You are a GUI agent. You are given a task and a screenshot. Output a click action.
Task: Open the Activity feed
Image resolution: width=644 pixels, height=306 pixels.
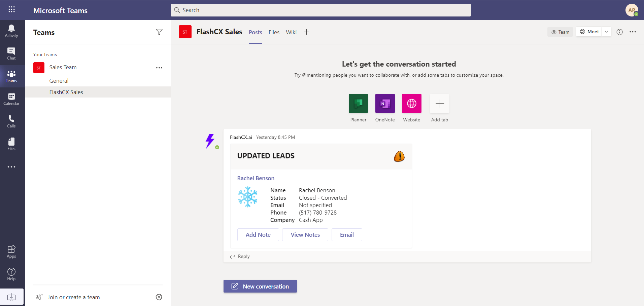click(11, 31)
